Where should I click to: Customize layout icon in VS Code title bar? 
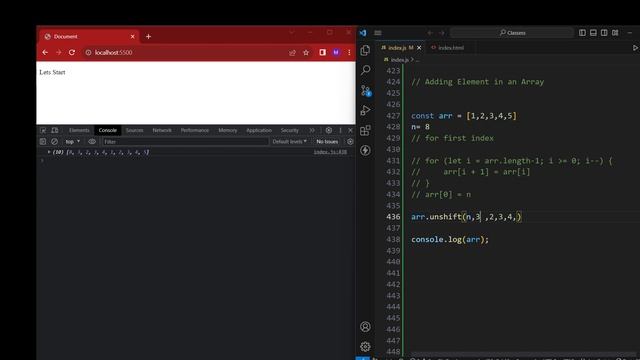[615, 33]
